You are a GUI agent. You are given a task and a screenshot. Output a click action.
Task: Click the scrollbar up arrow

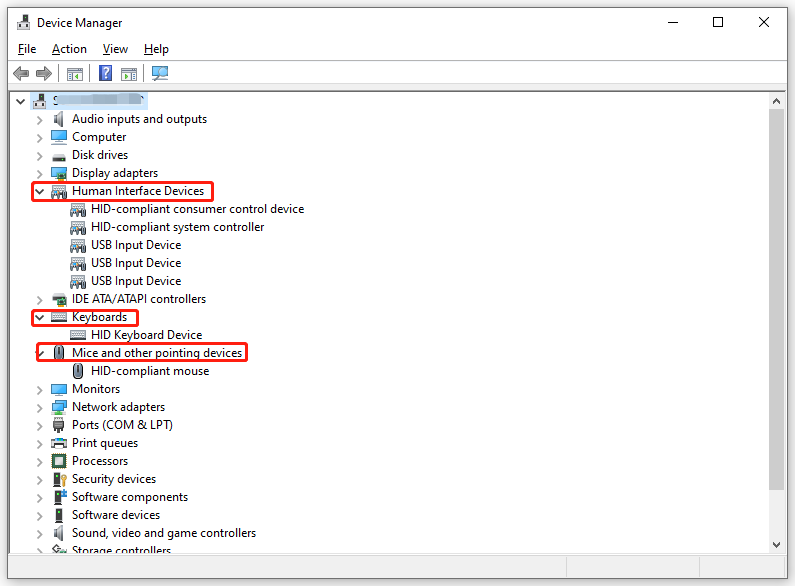click(776, 101)
